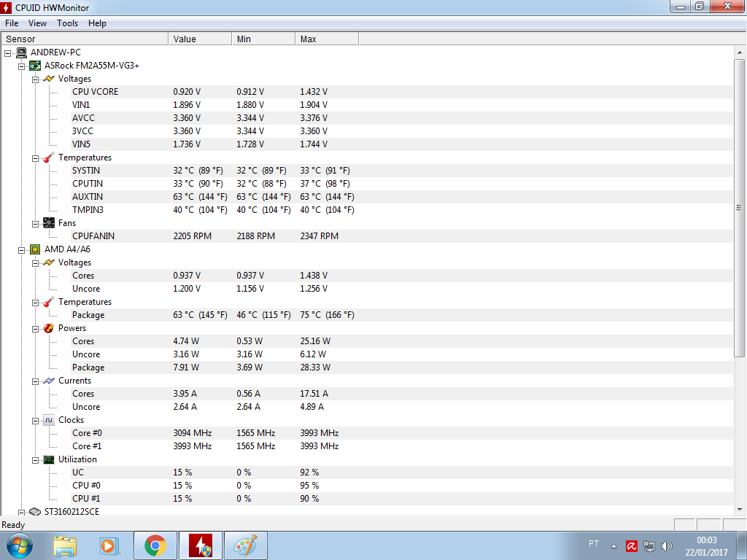
Task: Collapse the Utilization node
Action: (35, 461)
